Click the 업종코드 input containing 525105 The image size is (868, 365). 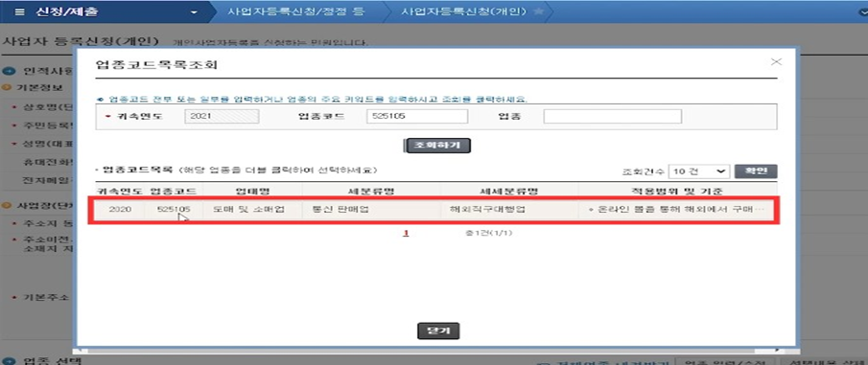(417, 117)
